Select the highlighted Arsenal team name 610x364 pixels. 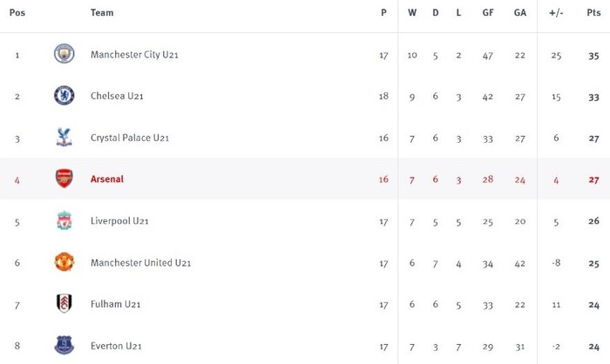(107, 179)
